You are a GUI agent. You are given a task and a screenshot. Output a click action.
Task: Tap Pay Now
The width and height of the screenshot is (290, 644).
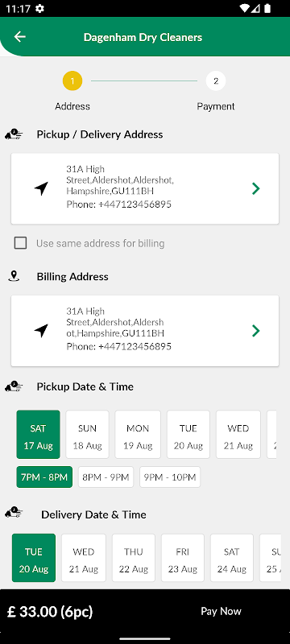[x=221, y=611]
